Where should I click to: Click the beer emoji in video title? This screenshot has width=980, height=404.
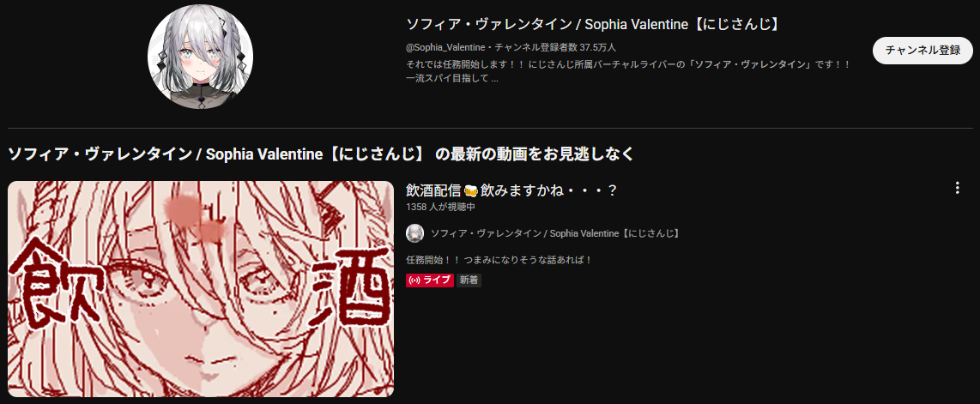point(470,190)
